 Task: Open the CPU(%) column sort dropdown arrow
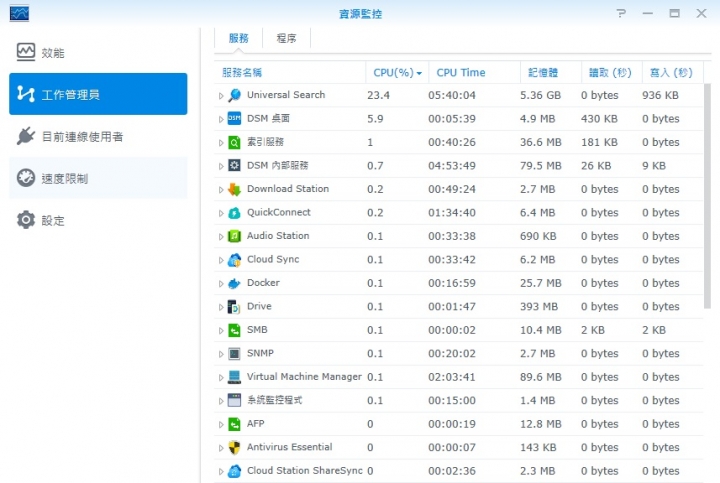pos(419,73)
